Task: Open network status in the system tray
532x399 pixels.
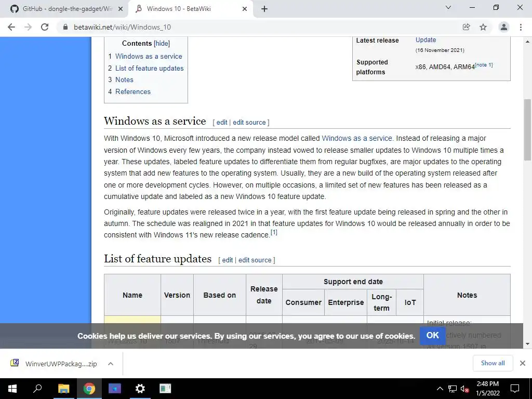Action: 453,389
